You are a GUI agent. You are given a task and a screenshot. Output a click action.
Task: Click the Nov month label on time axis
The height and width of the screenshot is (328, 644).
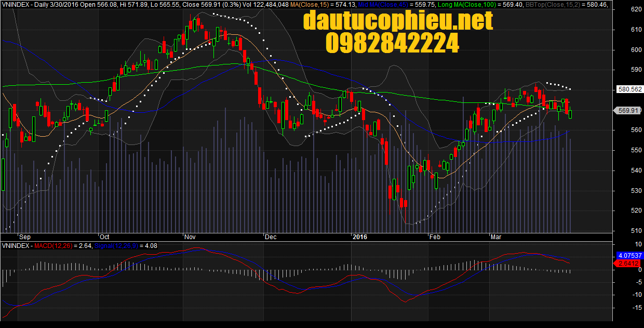[190, 237]
